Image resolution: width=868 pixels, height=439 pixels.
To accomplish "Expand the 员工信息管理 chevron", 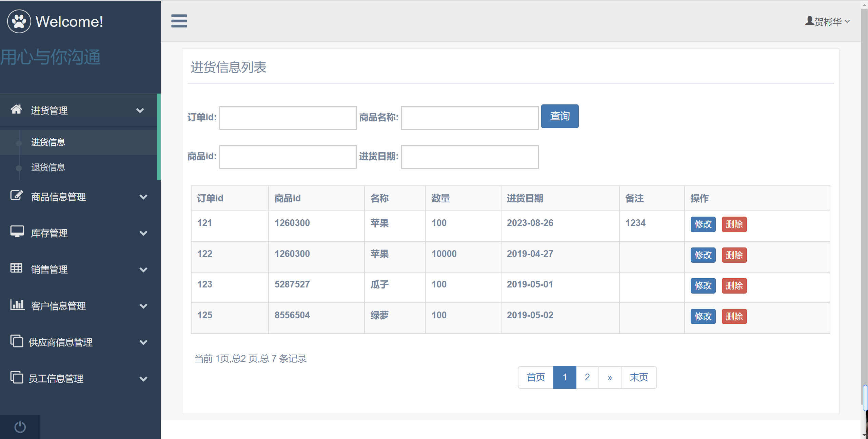I will click(143, 379).
